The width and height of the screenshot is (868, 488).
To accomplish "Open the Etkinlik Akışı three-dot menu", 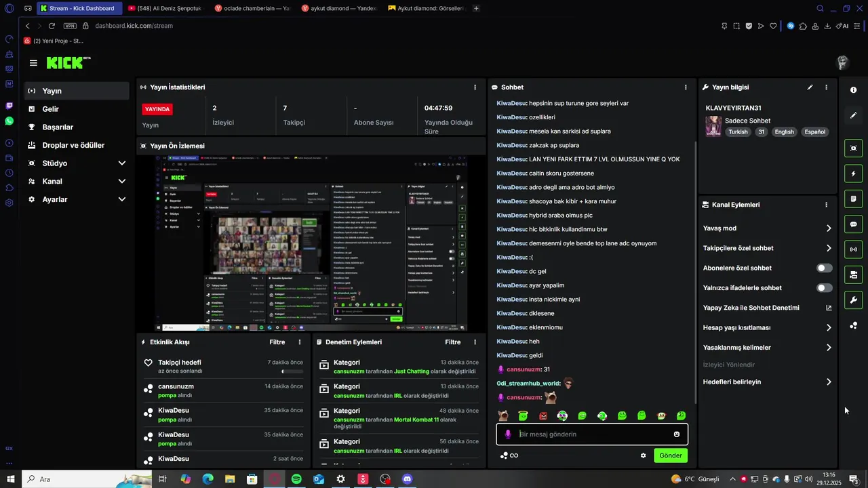I will [x=300, y=342].
